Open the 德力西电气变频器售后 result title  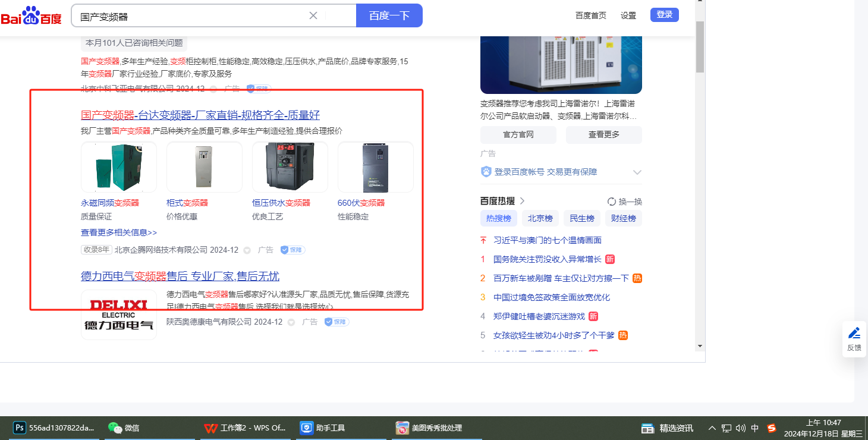180,276
